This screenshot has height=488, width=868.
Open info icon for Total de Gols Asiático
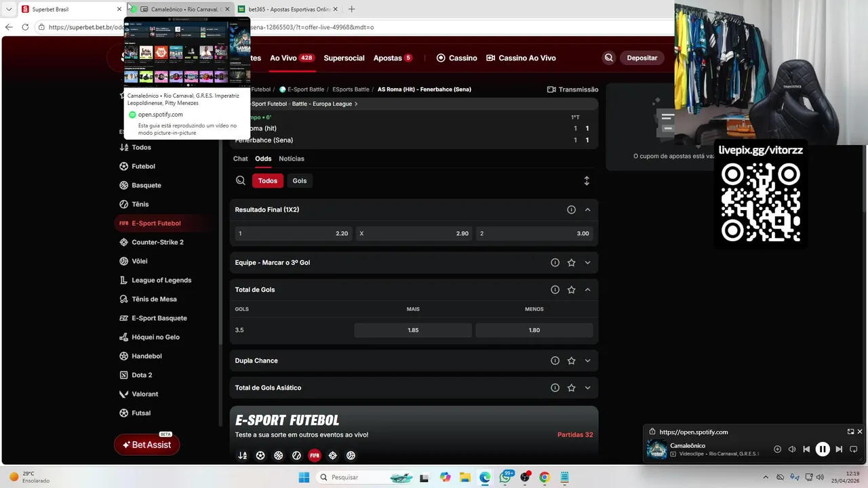[x=555, y=388]
